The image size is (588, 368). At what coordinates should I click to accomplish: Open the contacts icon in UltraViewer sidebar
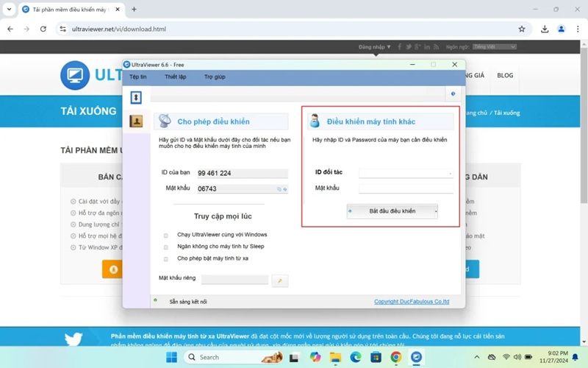(136, 121)
